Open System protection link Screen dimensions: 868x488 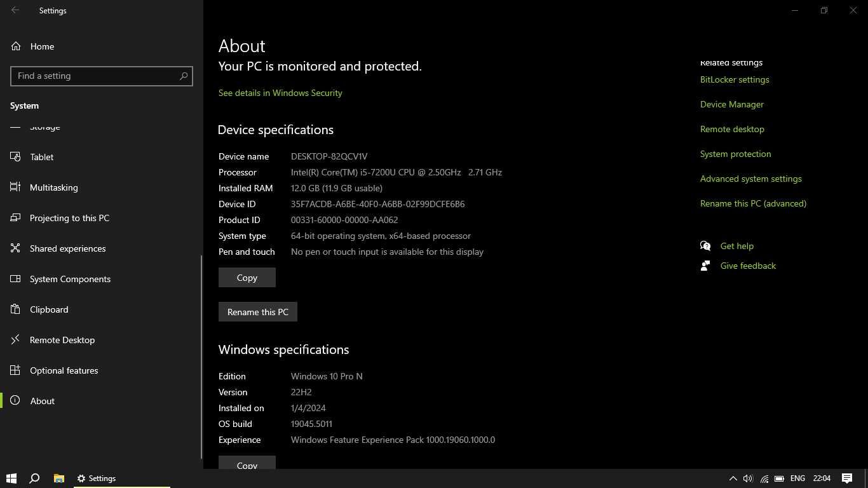coord(736,154)
